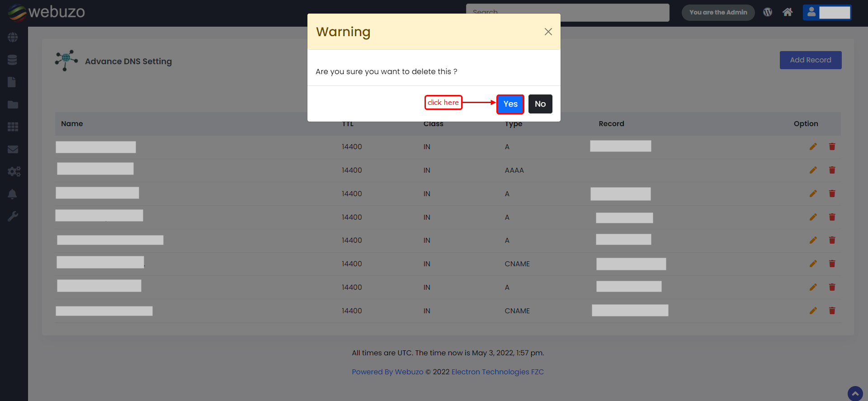Go to home via house icon

coord(787,12)
